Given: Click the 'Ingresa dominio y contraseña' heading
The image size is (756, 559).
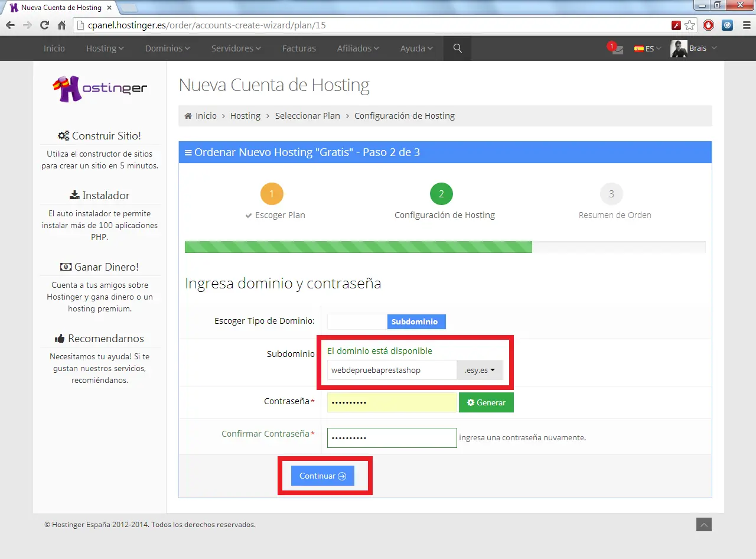Looking at the screenshot, I should pos(283,284).
